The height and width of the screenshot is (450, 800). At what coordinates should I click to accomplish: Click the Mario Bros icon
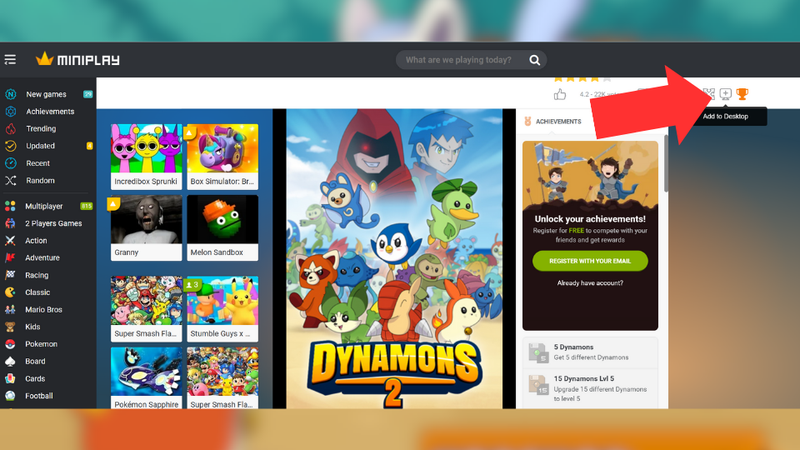point(10,310)
